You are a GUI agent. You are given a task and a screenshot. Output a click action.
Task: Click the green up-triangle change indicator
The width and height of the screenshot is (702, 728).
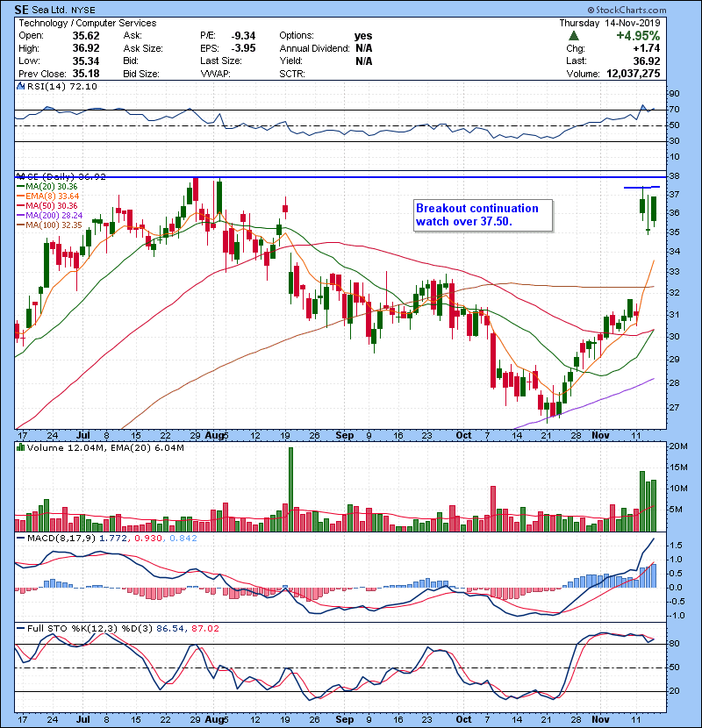click(x=574, y=36)
